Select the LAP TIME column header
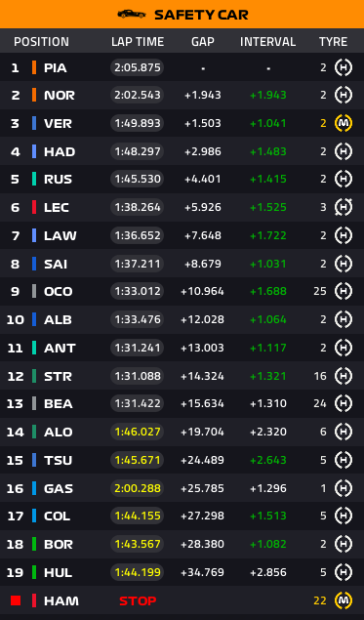Image resolution: width=364 pixels, height=620 pixels. pyautogui.click(x=138, y=42)
